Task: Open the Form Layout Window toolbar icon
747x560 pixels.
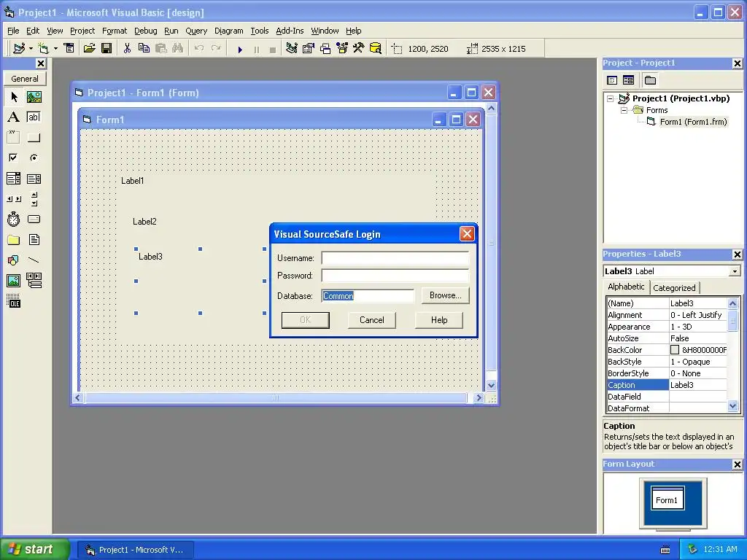Action: pos(325,49)
